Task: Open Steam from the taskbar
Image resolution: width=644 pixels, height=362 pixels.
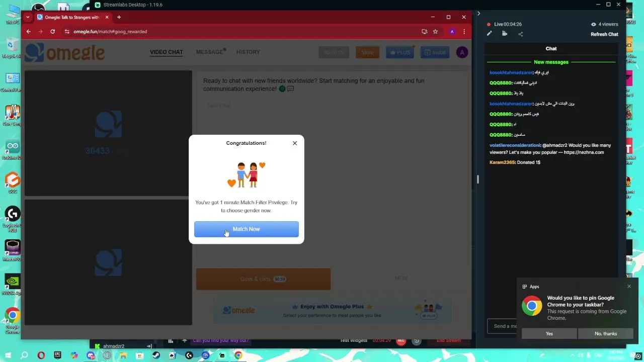Action: 156,355
